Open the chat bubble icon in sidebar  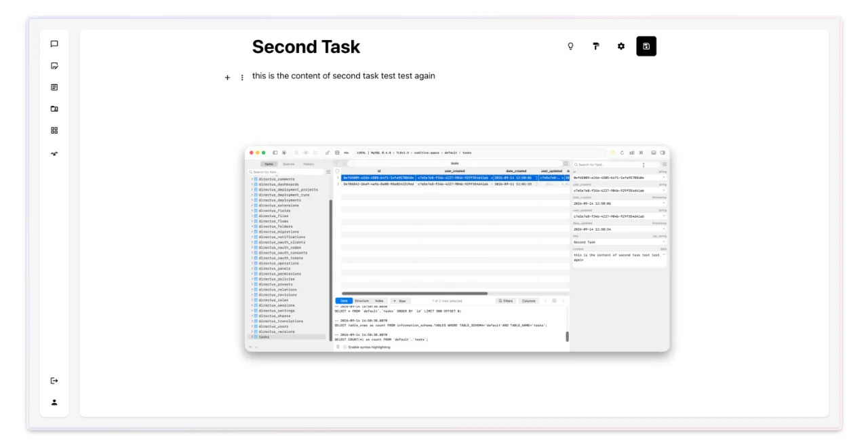54,44
